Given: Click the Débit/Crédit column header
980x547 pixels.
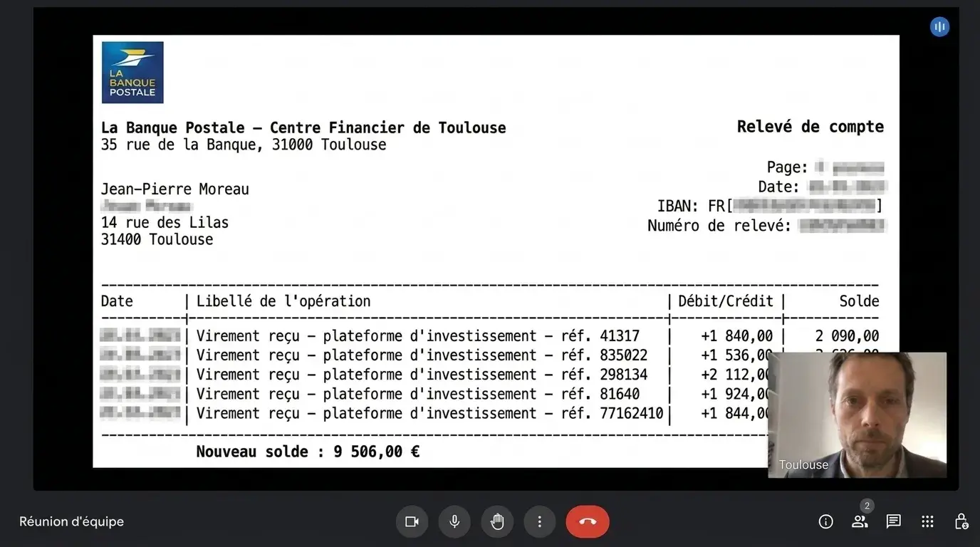Looking at the screenshot, I should 726,301.
